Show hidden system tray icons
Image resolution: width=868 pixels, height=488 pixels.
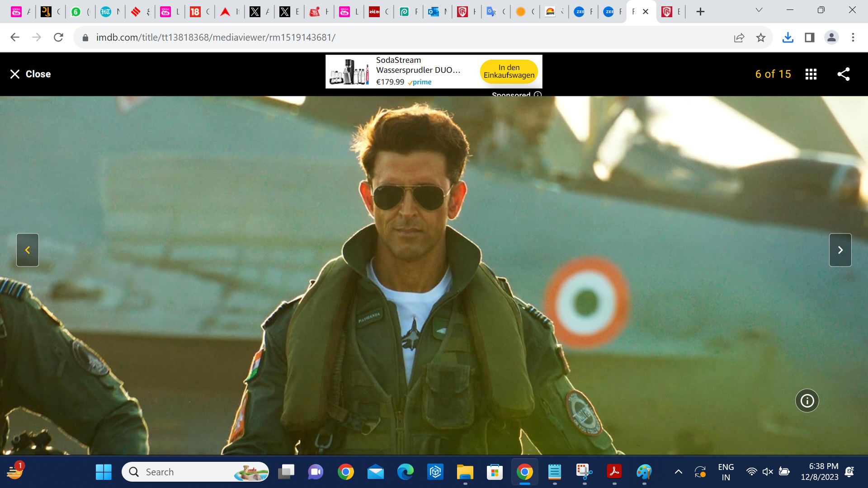(678, 472)
